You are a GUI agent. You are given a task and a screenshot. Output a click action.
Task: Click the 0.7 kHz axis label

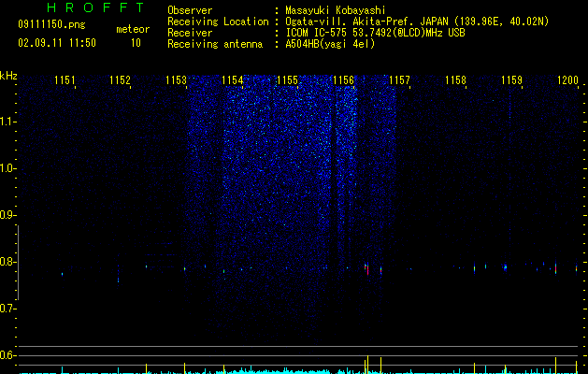pos(7,309)
